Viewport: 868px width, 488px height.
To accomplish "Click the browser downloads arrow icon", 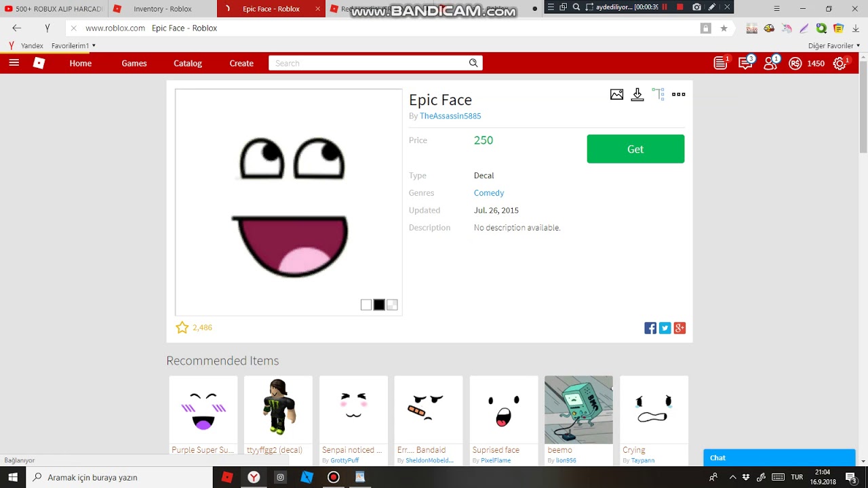I will pos(856,28).
